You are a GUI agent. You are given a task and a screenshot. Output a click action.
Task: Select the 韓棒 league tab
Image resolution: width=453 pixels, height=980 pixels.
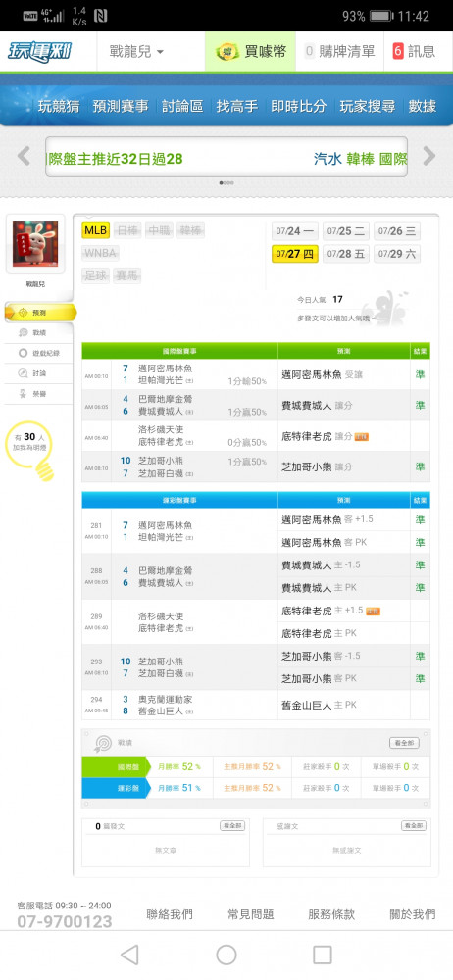point(190,230)
